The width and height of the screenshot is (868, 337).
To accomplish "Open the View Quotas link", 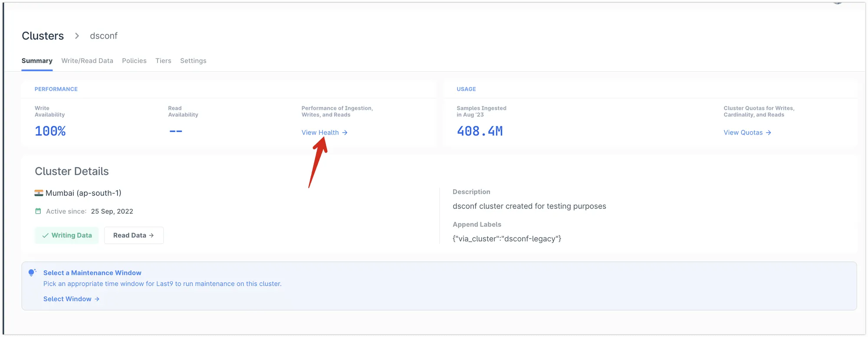I will (747, 132).
